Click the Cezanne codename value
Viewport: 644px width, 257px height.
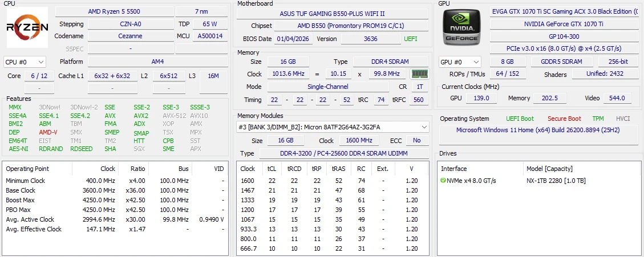[131, 36]
